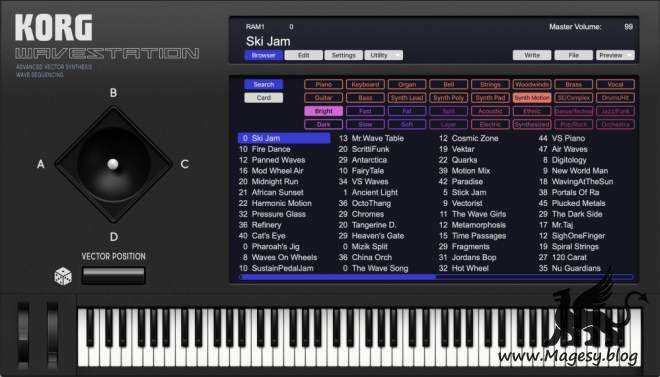Select the Card button

[263, 98]
